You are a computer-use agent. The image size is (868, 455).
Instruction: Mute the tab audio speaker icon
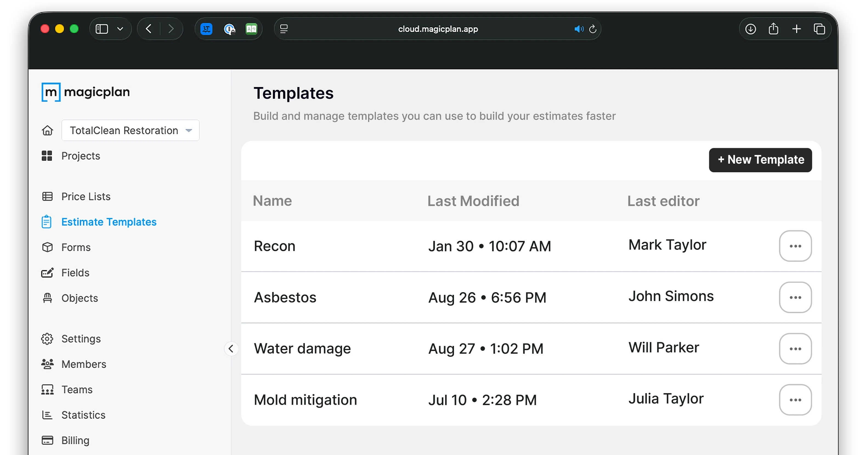point(579,29)
